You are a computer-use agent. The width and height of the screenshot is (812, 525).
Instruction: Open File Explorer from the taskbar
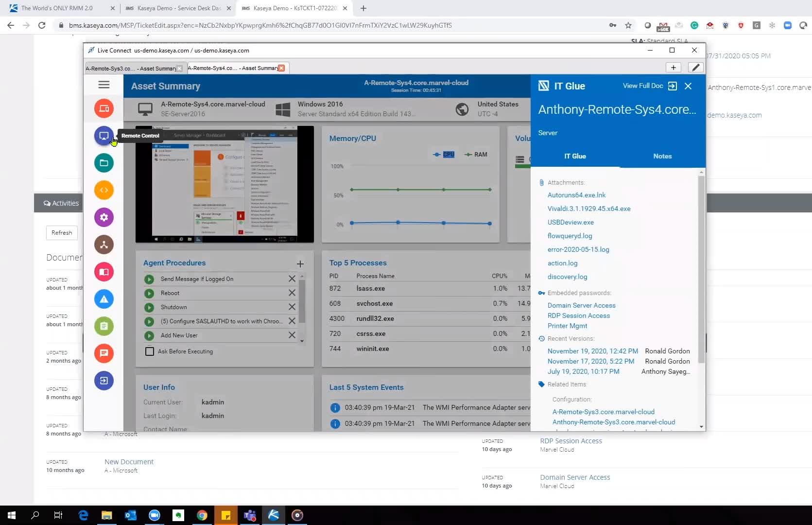[107, 515]
